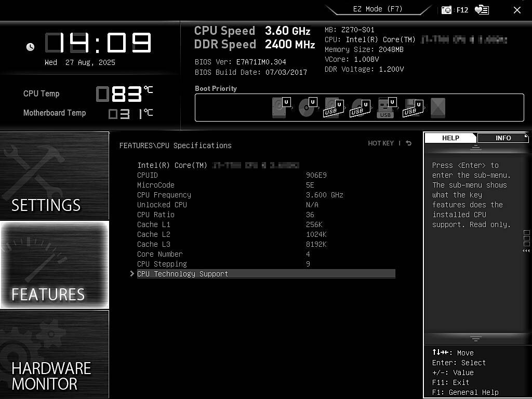Screen dimensions: 532x399
Task: Expand the CPU Technology Support sub-menu
Action: [182, 274]
